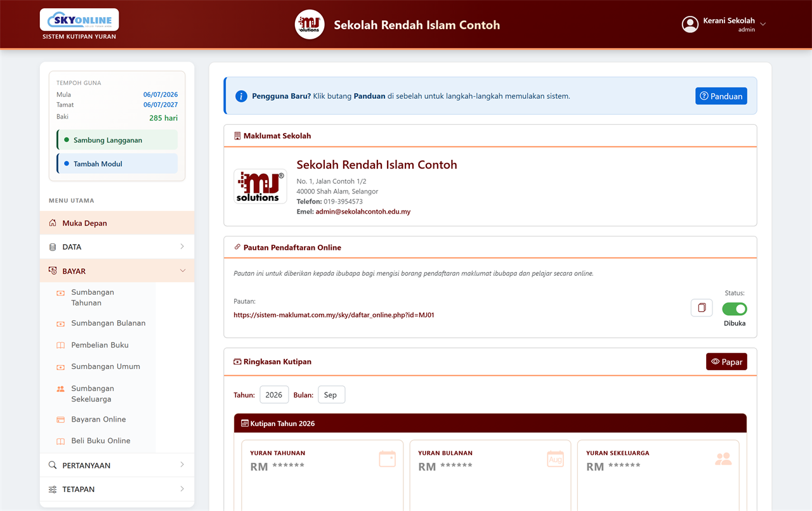Click the book icon beside Pembelian Buku

[x=61, y=346]
